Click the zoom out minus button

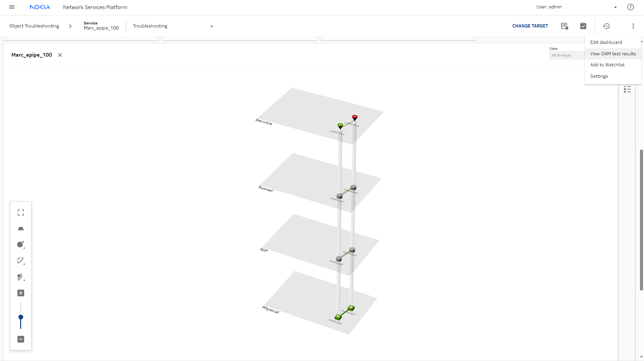[21, 339]
